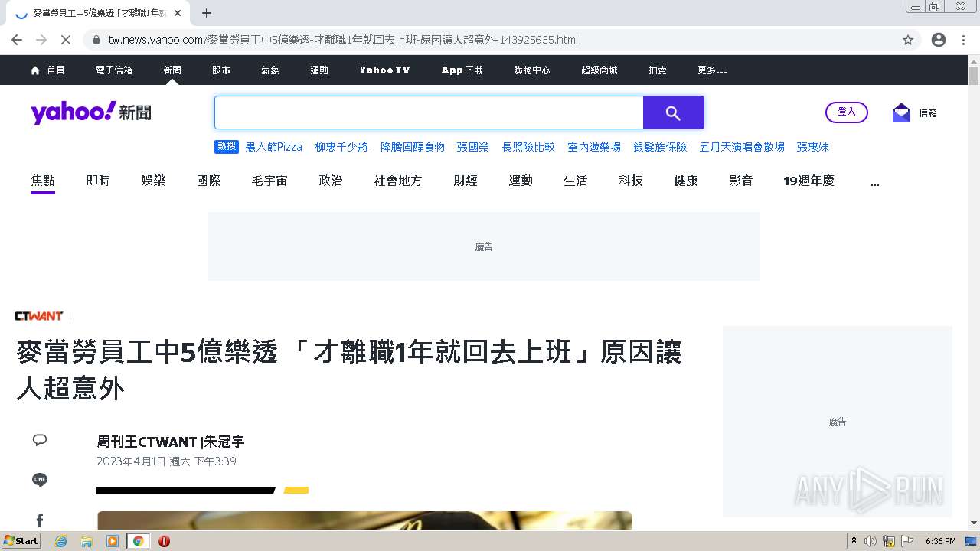Click the site padlock icon
980x551 pixels.
pyautogui.click(x=96, y=40)
